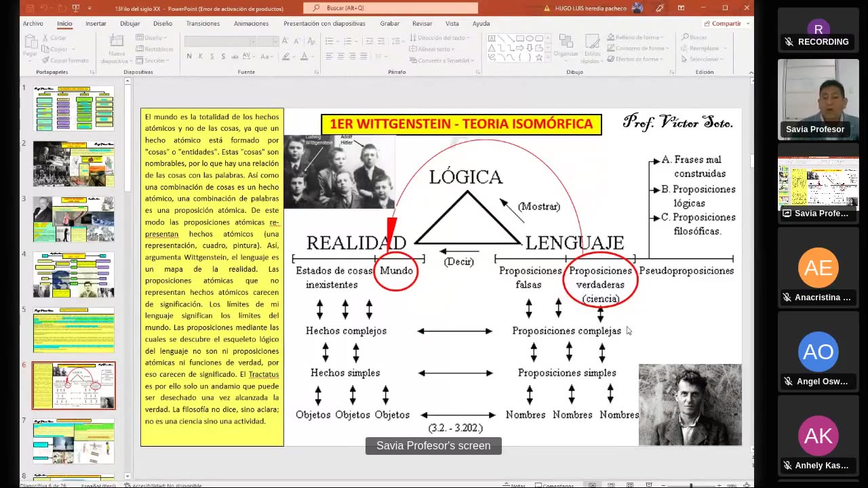This screenshot has width=868, height=488.
Task: Apply strikethrough text icon
Action: coord(235,57)
